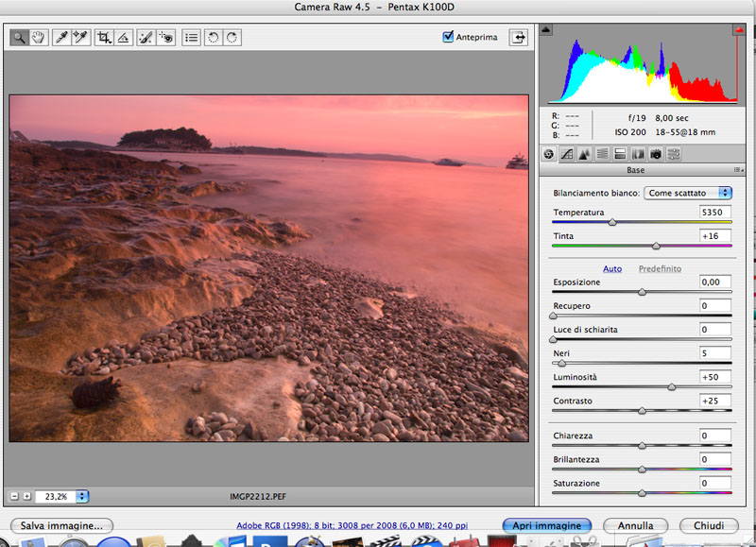Select the Hand tool
The height and width of the screenshot is (547, 756).
point(39,38)
